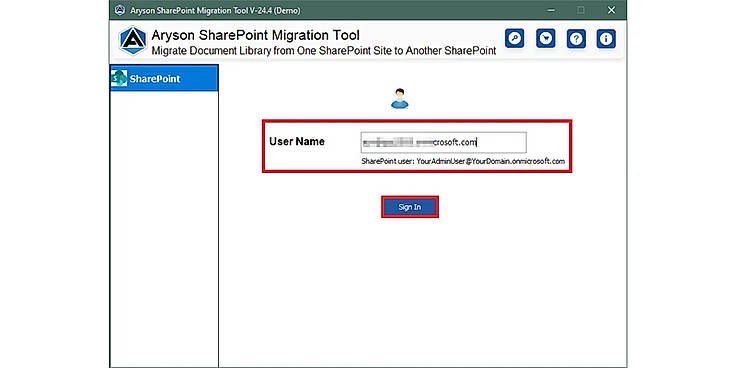Click the Migrate Document Library subtitle
736x368 pixels.
pos(323,51)
